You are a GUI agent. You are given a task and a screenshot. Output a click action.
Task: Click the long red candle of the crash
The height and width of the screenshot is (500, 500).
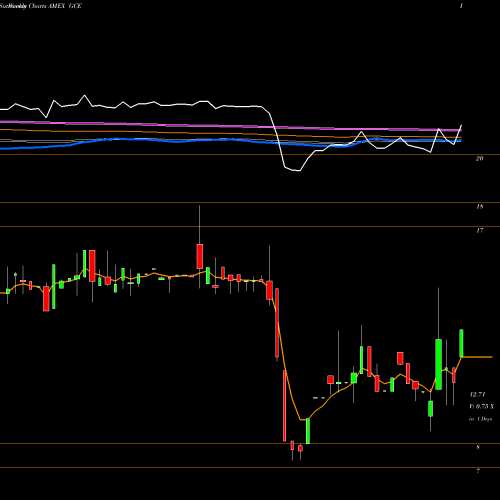coord(285,406)
